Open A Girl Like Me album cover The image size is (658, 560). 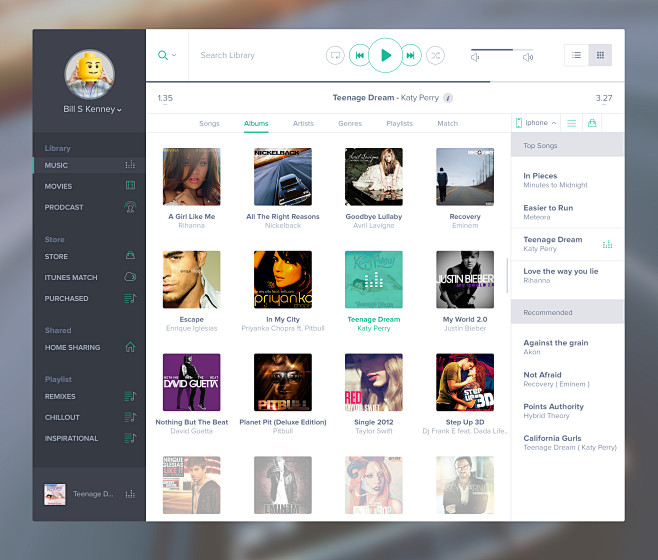[191, 177]
